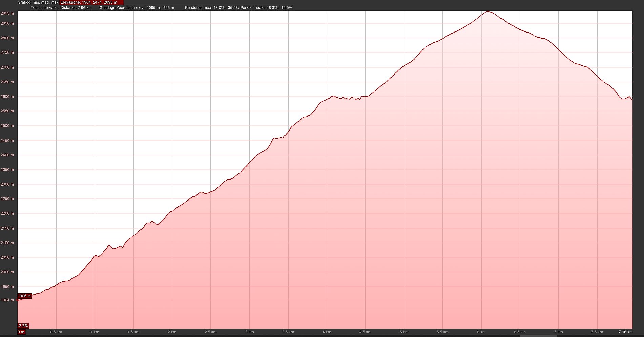Select the Distanza 7.96 km field
Image resolution: width=644 pixels, height=337 pixels.
tap(78, 8)
